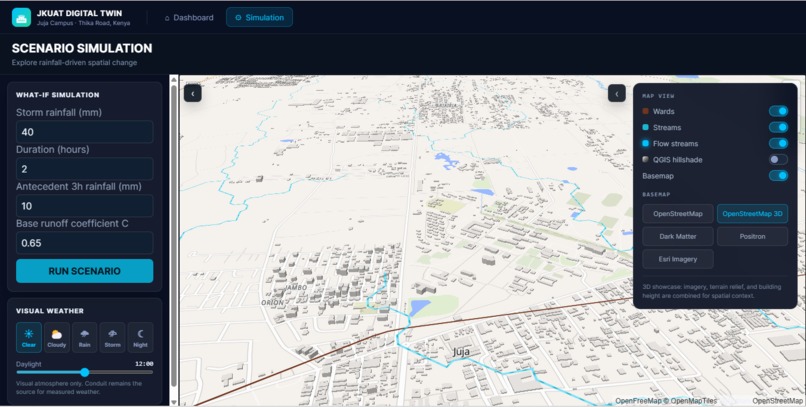Click the Daylight slider handle
Screen dimensions: 806x407
coord(85,373)
